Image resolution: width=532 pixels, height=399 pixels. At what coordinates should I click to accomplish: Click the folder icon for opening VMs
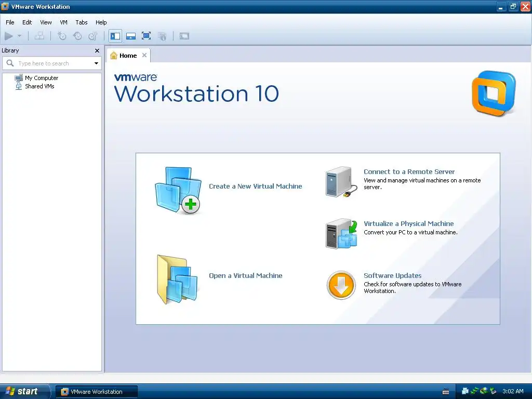tap(177, 280)
